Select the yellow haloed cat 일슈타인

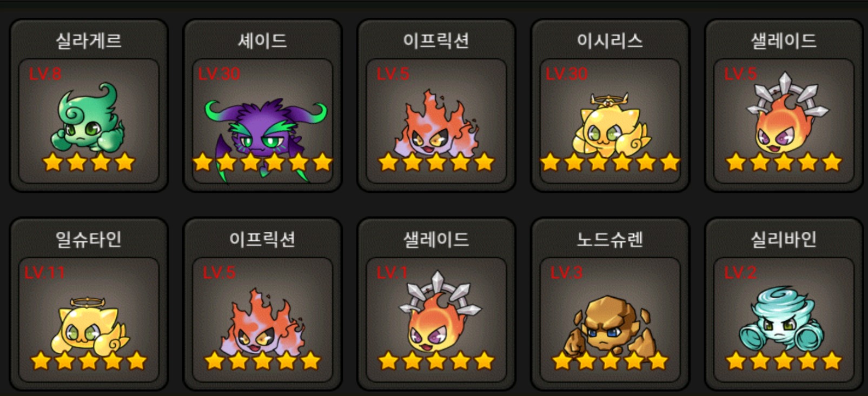(89, 324)
